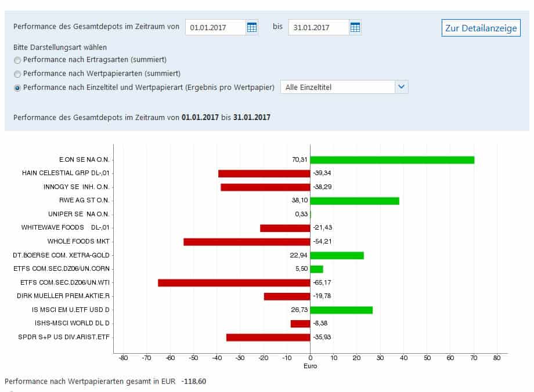This screenshot has width=534, height=392.
Task: Click the label ETFS COM.SEC.DZ06/UN.WTI
Action: 64,282
